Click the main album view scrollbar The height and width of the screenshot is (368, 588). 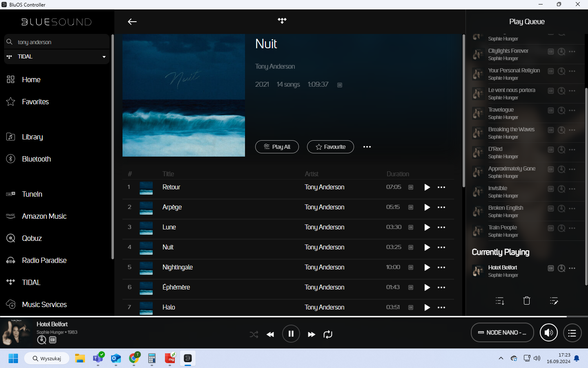(463, 111)
